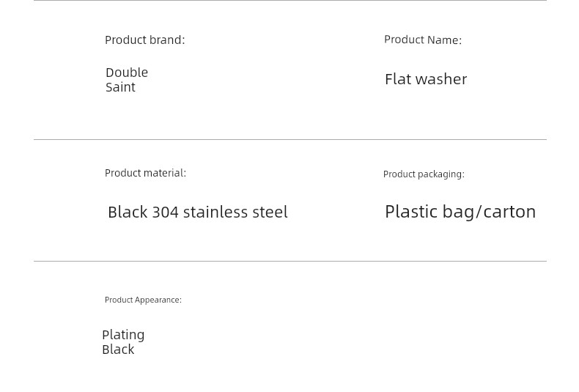Click the "Product brand:" label
Viewport: 579px width, 392px height.
coord(145,40)
